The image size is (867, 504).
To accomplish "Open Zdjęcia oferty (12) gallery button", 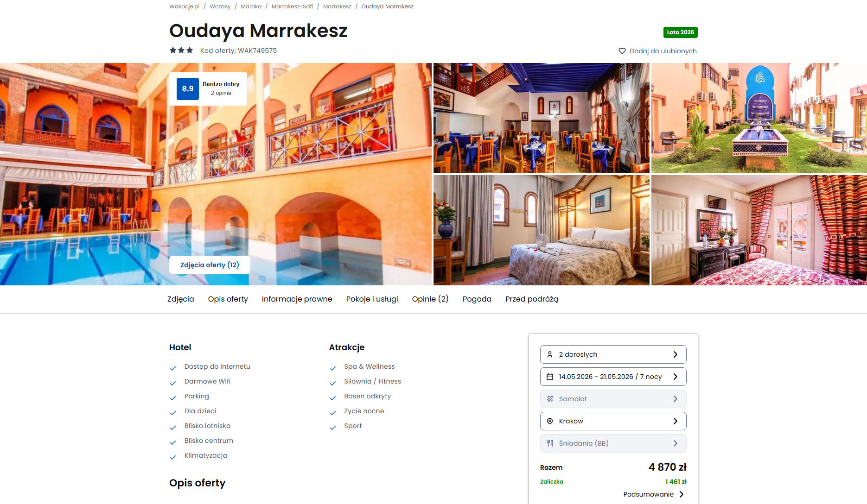I will [x=210, y=265].
